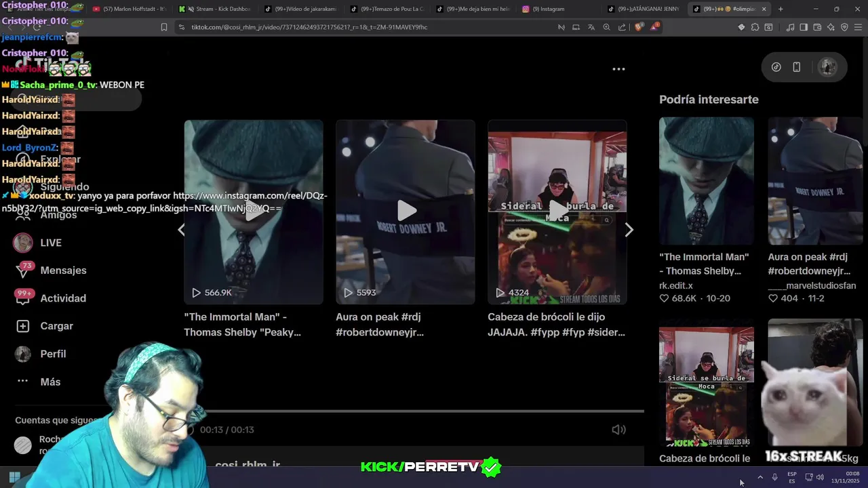Open the profile avatar at top right
This screenshot has width=868, height=488.
[827, 67]
